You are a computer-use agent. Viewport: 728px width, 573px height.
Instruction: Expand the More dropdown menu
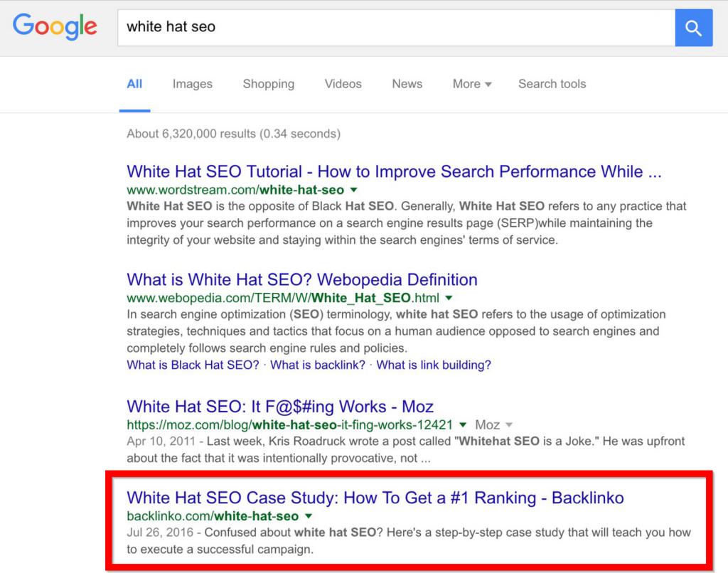point(472,84)
